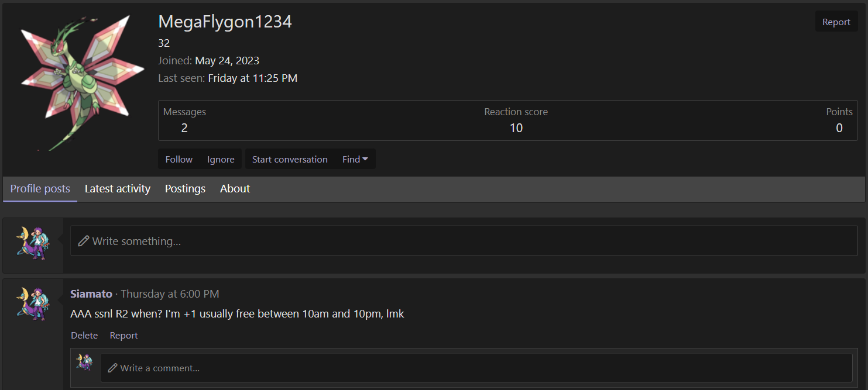This screenshot has width=868, height=390.
Task: Click the pencil icon in the Write a comment field
Action: click(x=113, y=368)
